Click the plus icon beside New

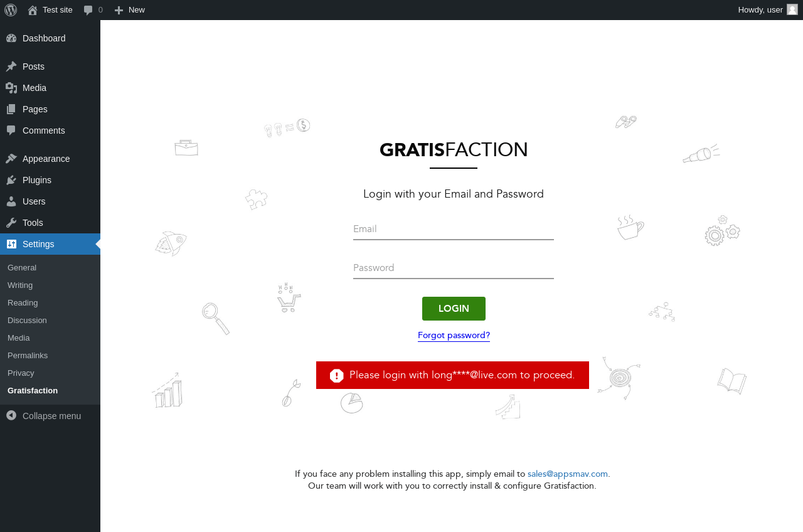(x=119, y=10)
